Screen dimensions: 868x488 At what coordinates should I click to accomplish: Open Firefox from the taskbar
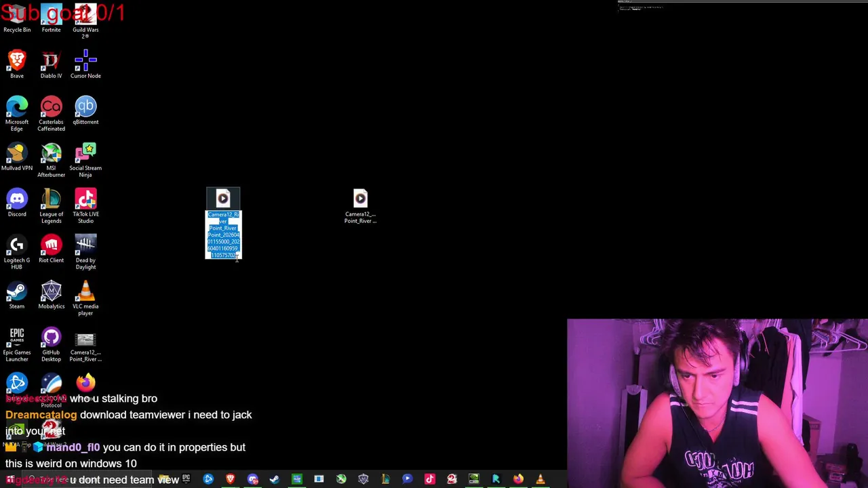pyautogui.click(x=518, y=479)
